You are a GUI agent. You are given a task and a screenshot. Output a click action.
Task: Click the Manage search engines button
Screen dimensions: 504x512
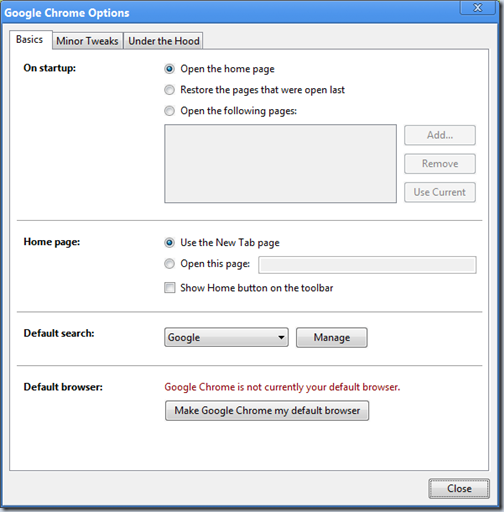tap(332, 337)
